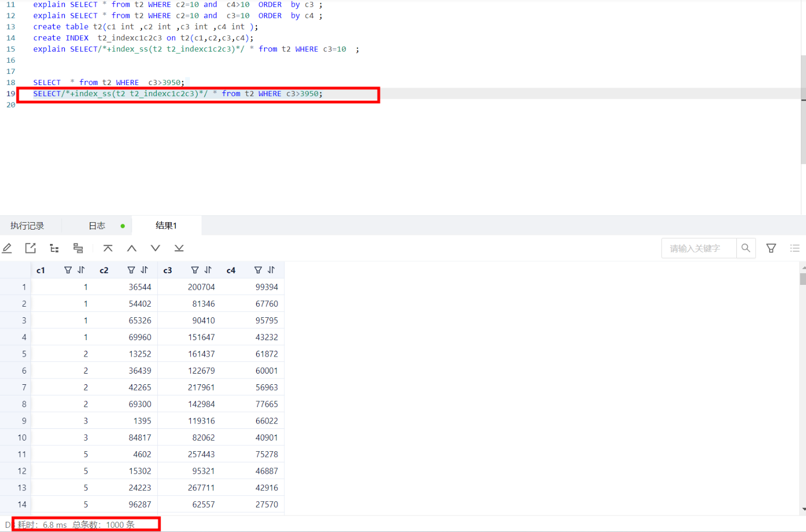Switch to the 日志 tab

coord(97,226)
